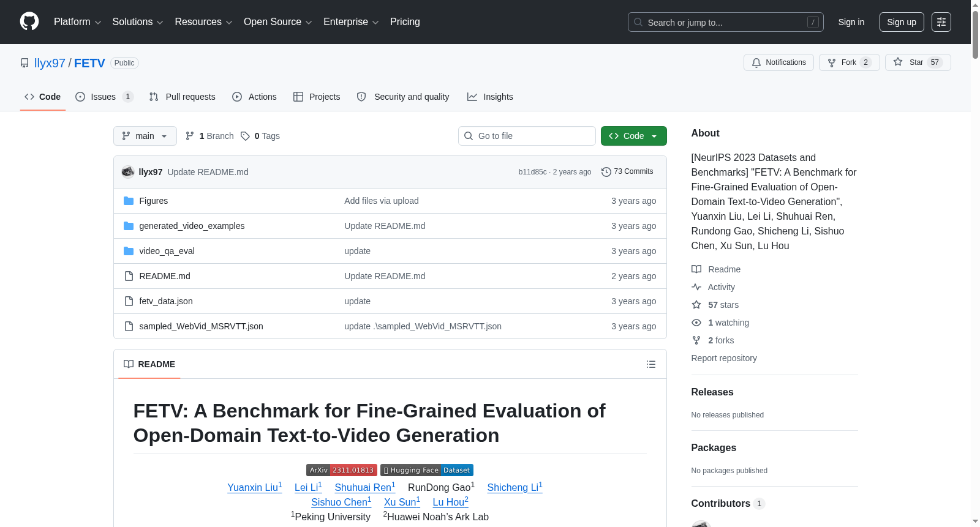The height and width of the screenshot is (527, 980).
Task: Star the FETV repository
Action: 918,62
